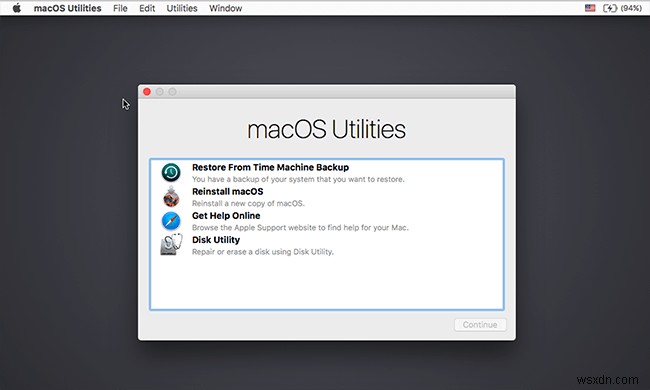The image size is (650, 390).
Task: Click 'You have a backup of your system' text
Action: [298, 179]
